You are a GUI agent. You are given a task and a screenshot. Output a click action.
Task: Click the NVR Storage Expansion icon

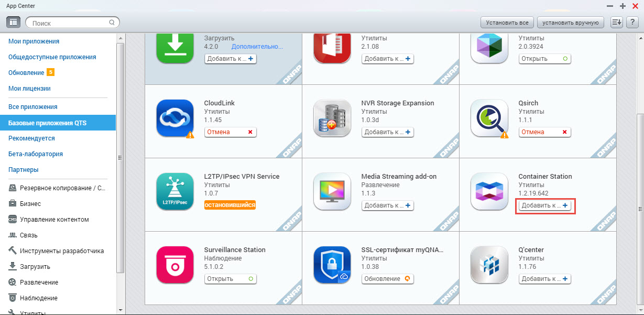(332, 118)
